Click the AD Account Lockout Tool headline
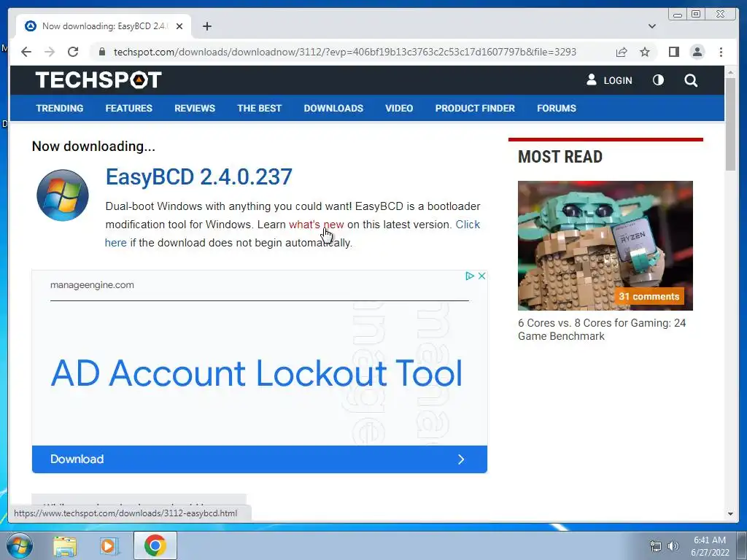Image resolution: width=747 pixels, height=560 pixels. click(x=257, y=373)
